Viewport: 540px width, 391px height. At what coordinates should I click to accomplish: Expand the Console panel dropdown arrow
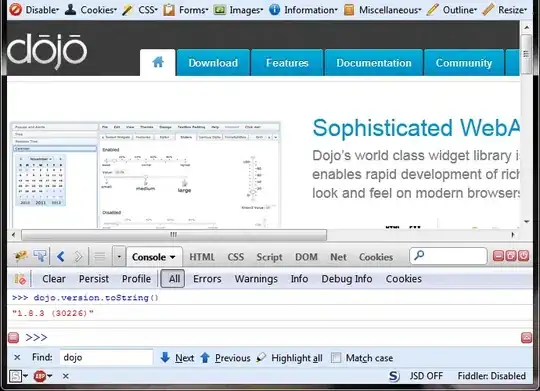(x=173, y=257)
